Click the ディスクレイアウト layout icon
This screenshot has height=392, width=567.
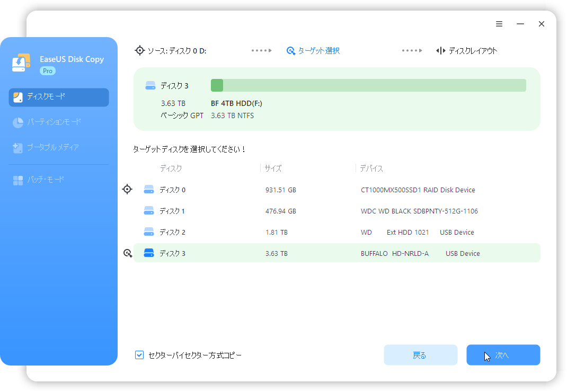tap(440, 51)
